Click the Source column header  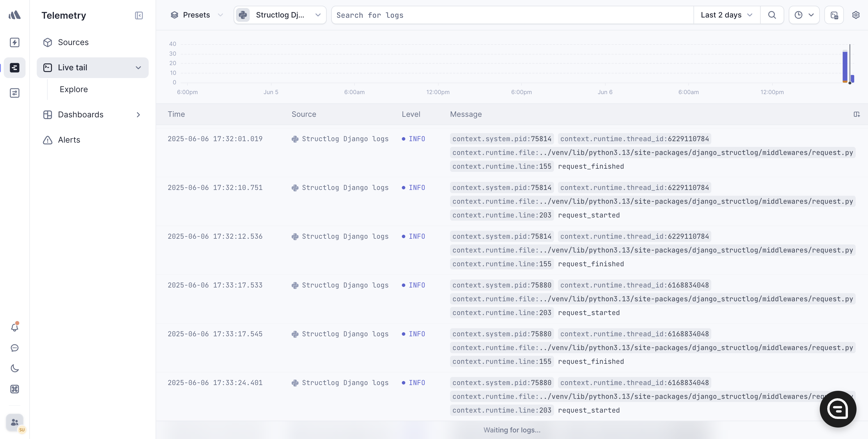[x=304, y=114]
